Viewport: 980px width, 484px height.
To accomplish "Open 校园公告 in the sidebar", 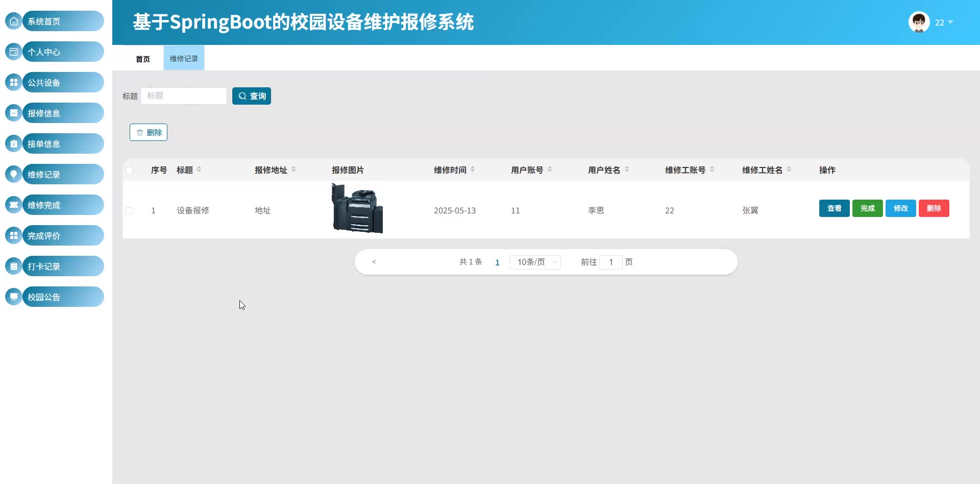I will (63, 297).
